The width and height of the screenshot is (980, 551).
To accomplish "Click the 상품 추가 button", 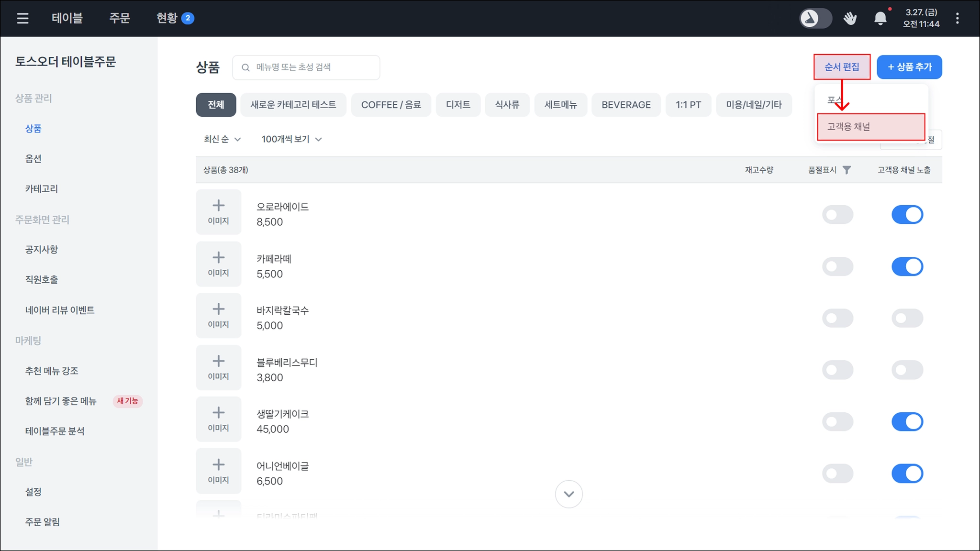I will [x=909, y=67].
